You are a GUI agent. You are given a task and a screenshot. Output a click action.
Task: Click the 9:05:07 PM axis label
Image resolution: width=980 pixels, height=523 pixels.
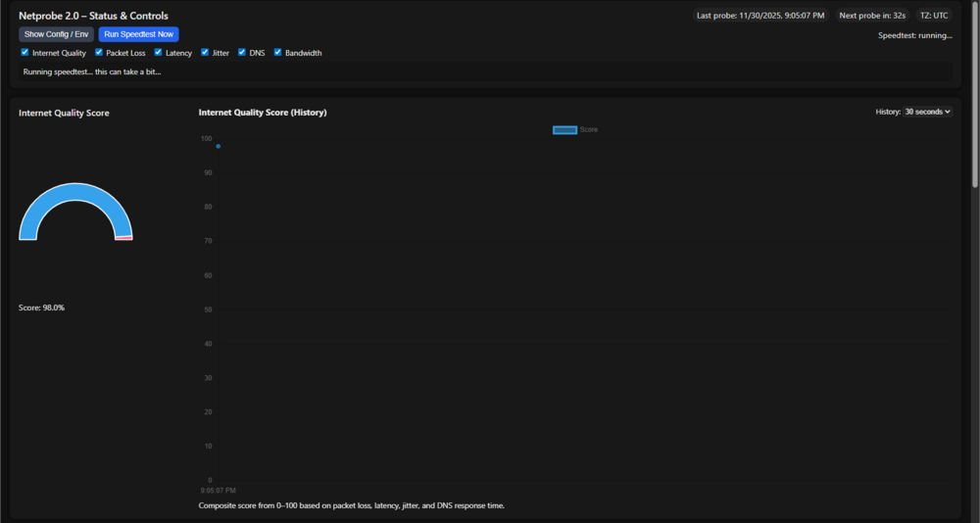[x=219, y=491]
